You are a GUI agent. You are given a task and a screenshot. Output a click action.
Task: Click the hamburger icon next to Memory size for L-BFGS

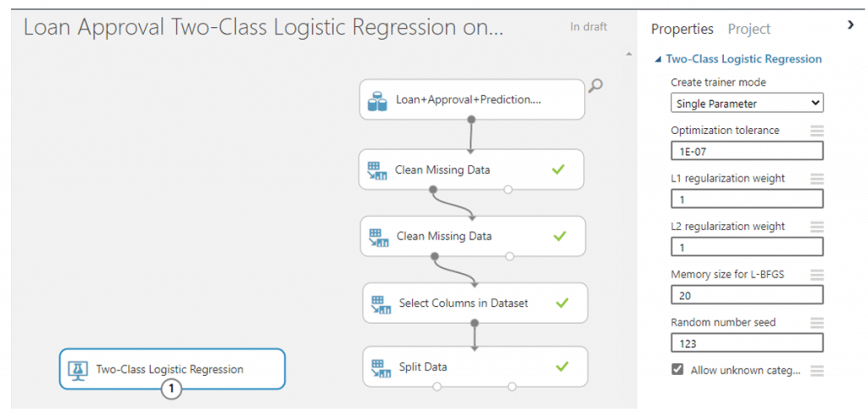click(817, 275)
